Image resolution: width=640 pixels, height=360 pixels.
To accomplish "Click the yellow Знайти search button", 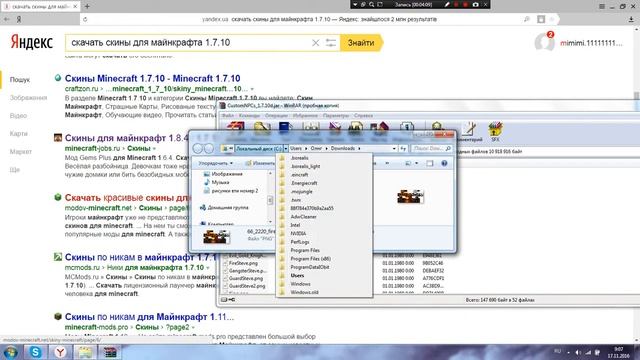I will pos(361,43).
